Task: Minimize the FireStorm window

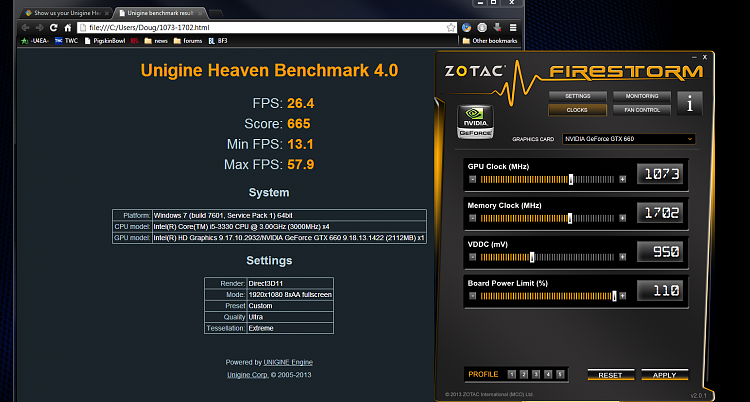Action: click(694, 57)
